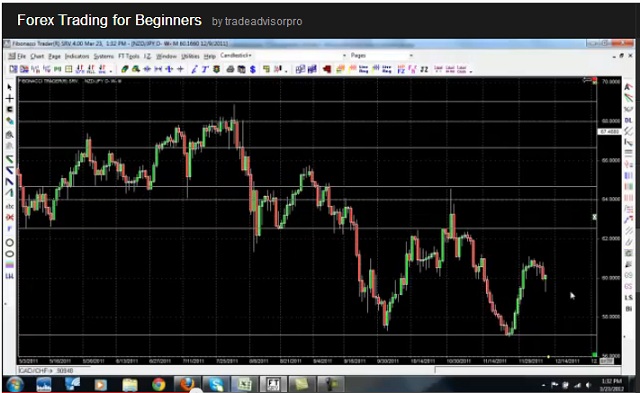
Task: Click the highlighted 57.4880 price label
Action: pos(609,132)
